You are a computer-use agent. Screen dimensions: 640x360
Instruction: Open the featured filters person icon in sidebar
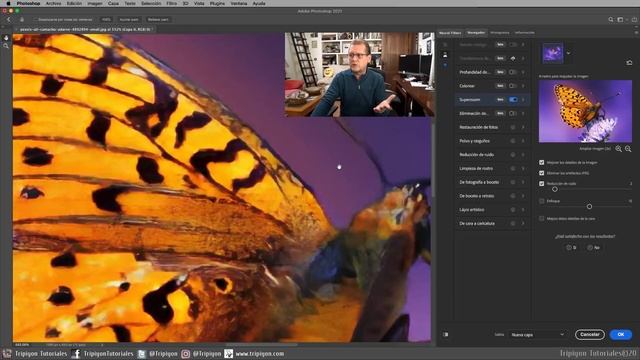pyautogui.click(x=445, y=55)
